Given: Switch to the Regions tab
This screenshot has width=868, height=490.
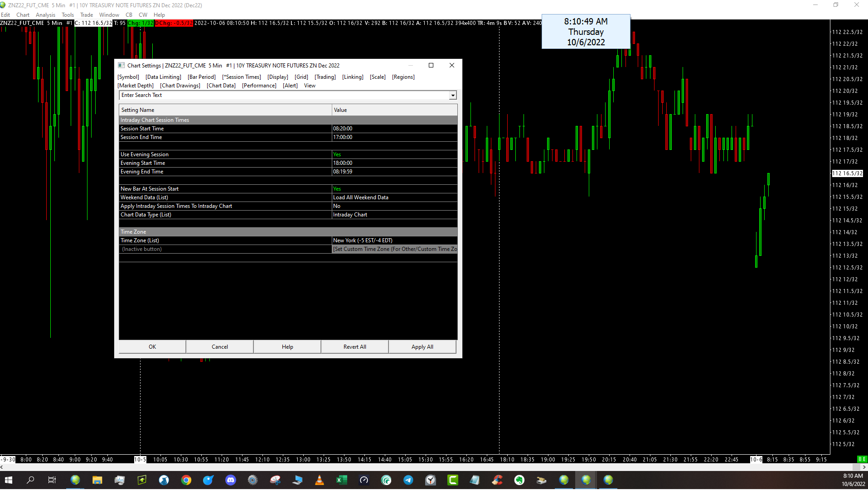Looking at the screenshot, I should pos(403,77).
